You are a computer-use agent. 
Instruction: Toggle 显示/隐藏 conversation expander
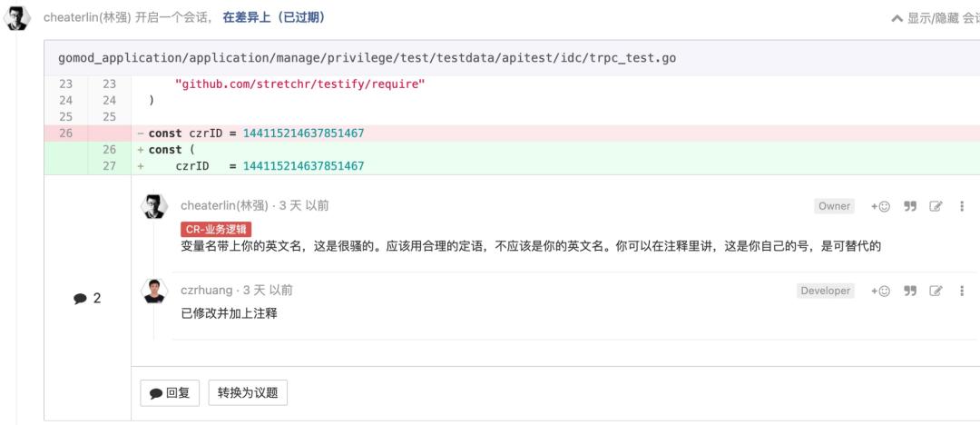935,19
